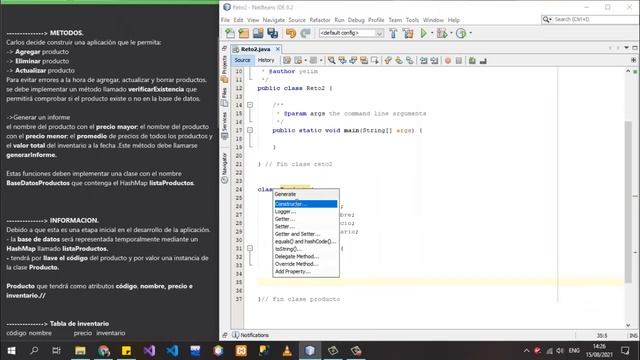Open the Projects side panel tab
This screenshot has height=360, width=640.
coord(224,69)
